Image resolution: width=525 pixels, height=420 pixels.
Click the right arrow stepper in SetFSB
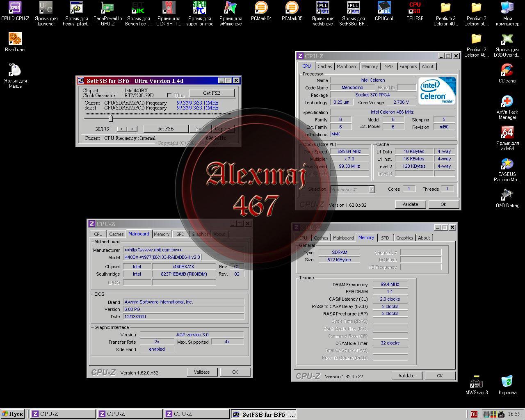pyautogui.click(x=132, y=129)
